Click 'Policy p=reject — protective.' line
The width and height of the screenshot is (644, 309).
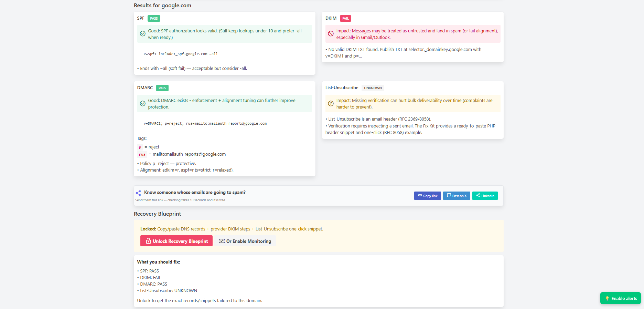tap(167, 164)
